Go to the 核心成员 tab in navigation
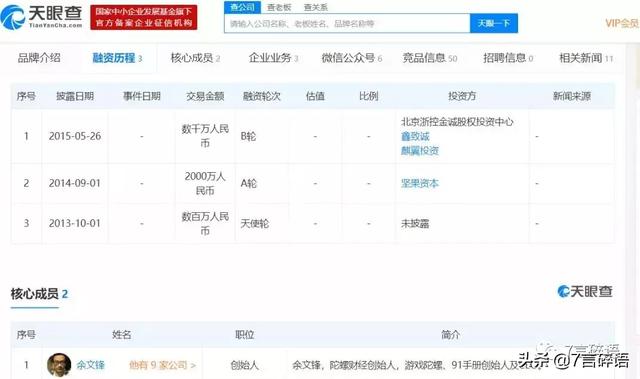Screen dimensions: 640x379 click(195, 58)
